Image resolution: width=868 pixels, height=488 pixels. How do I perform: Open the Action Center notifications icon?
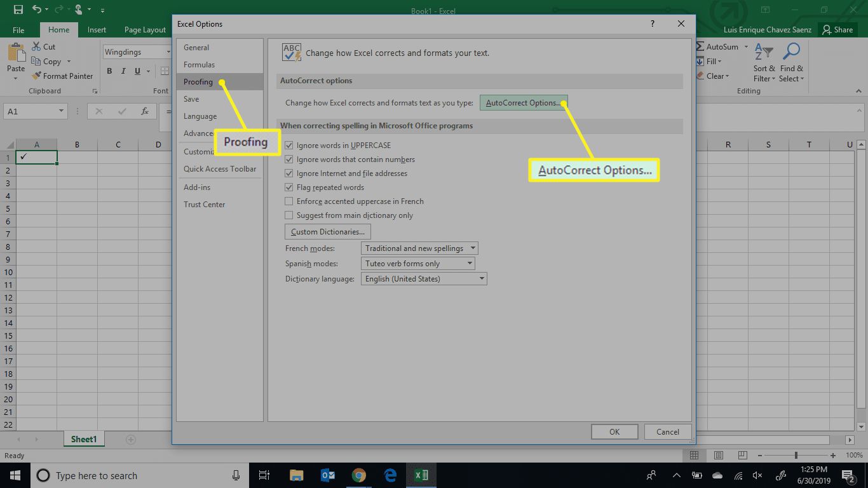(x=848, y=475)
